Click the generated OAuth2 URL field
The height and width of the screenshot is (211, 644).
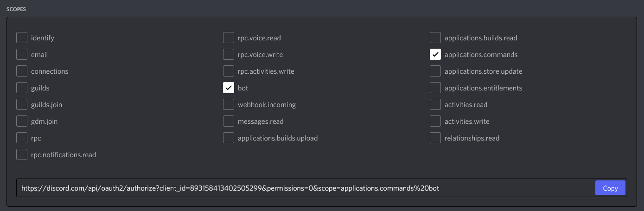278,188
